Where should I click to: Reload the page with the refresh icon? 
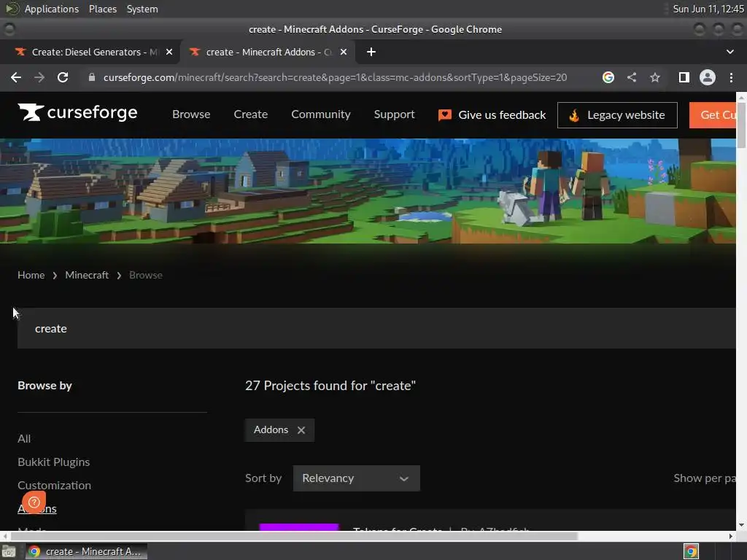pyautogui.click(x=63, y=77)
